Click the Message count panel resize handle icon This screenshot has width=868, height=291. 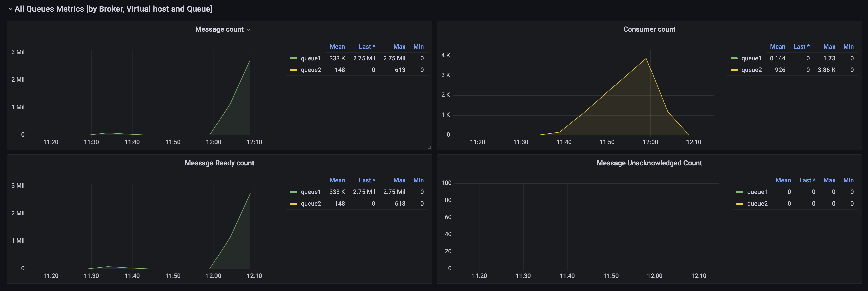(x=430, y=147)
